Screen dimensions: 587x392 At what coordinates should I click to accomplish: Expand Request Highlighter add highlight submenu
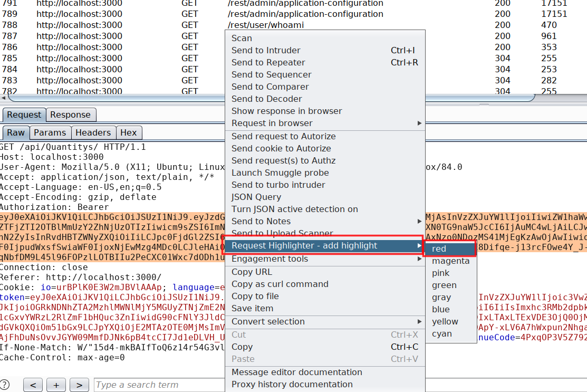tap(325, 246)
